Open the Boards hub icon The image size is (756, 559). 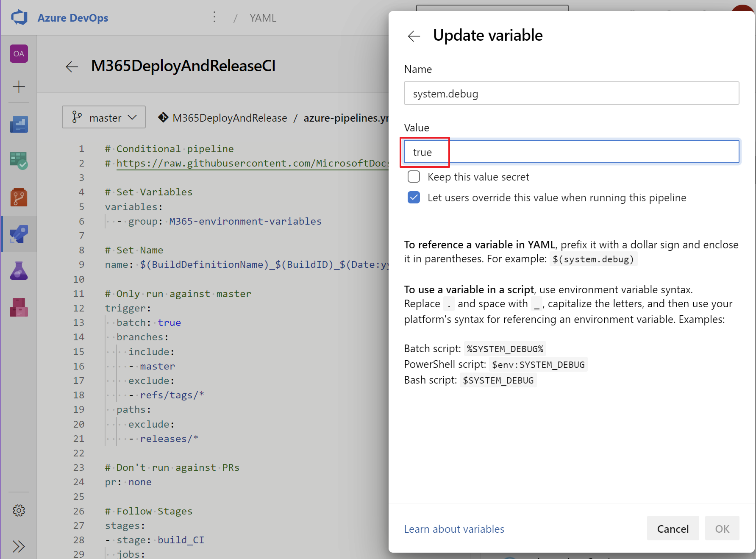click(19, 161)
